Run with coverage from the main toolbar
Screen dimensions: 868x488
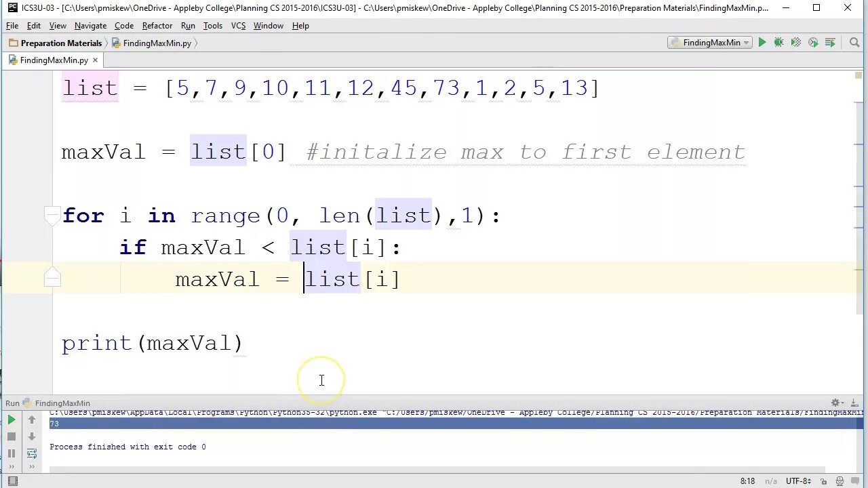(x=796, y=43)
